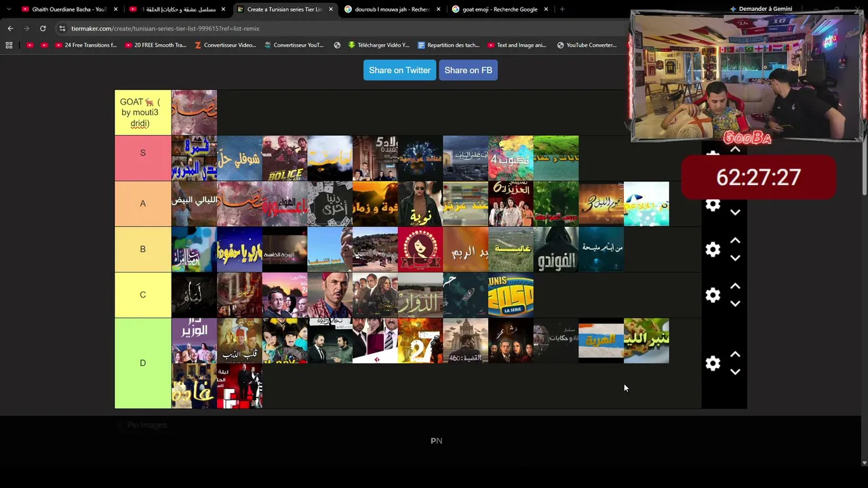Go back with browser back arrow
Viewport: 868px width, 488px height.
pyautogui.click(x=10, y=28)
